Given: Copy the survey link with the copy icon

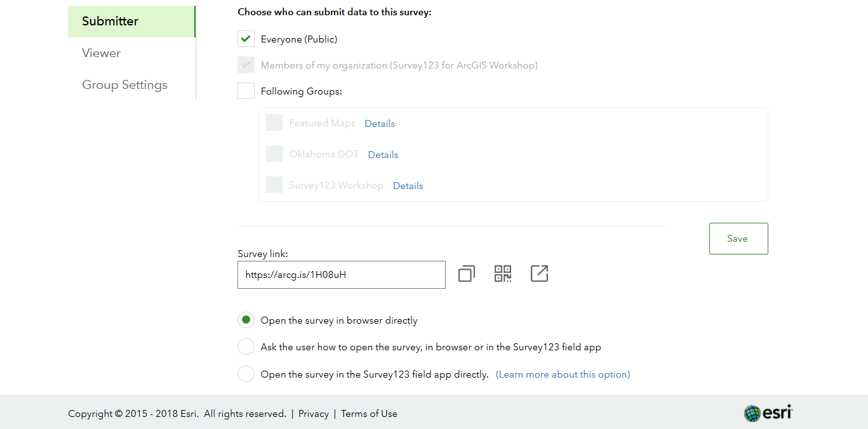Looking at the screenshot, I should 466,274.
